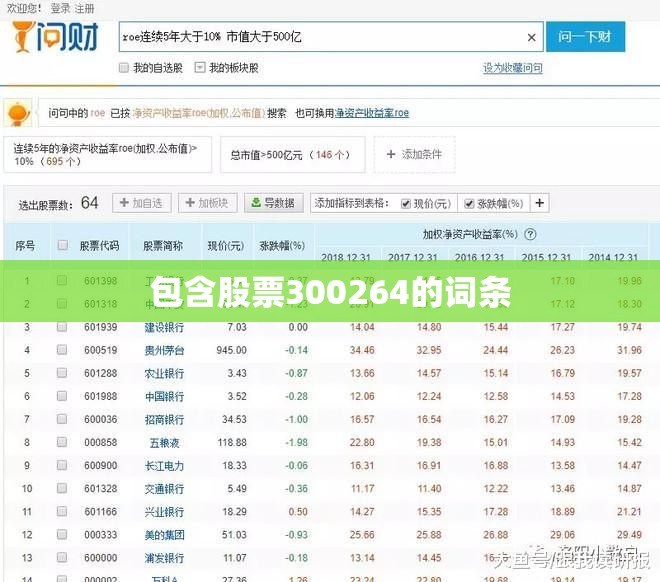
Task: Click the 登录 link at top
Action: coord(61,8)
